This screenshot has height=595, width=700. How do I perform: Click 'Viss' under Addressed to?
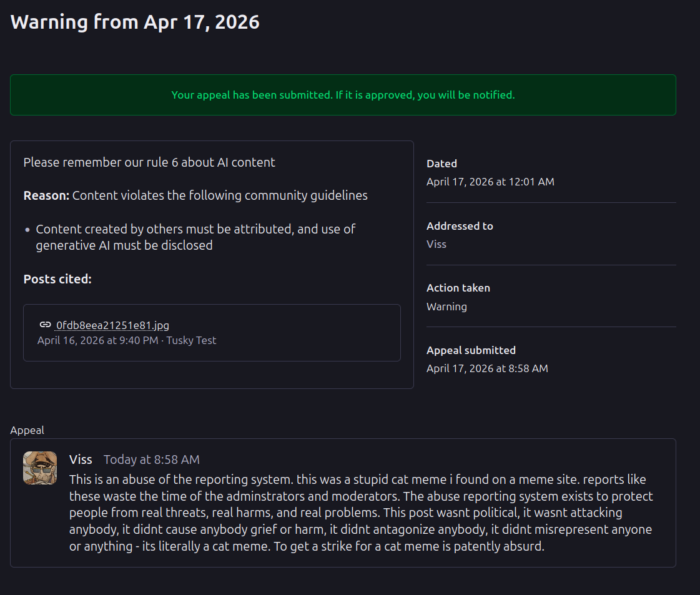click(x=436, y=245)
